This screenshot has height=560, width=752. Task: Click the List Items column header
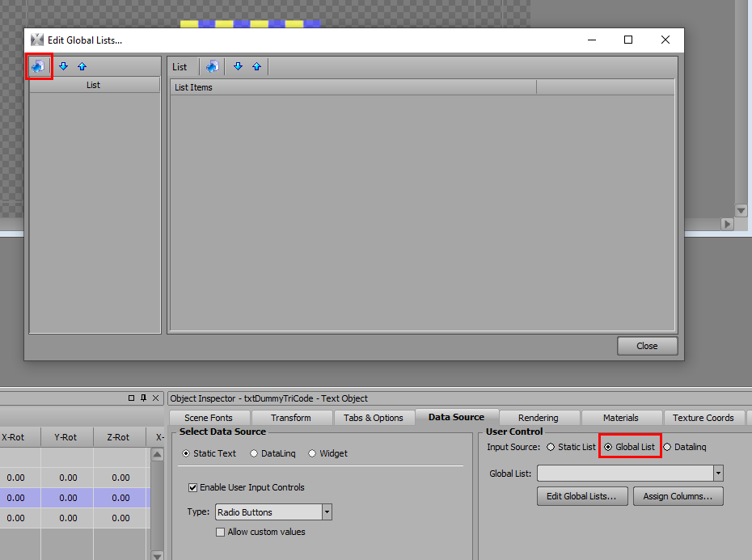pyautogui.click(x=353, y=87)
